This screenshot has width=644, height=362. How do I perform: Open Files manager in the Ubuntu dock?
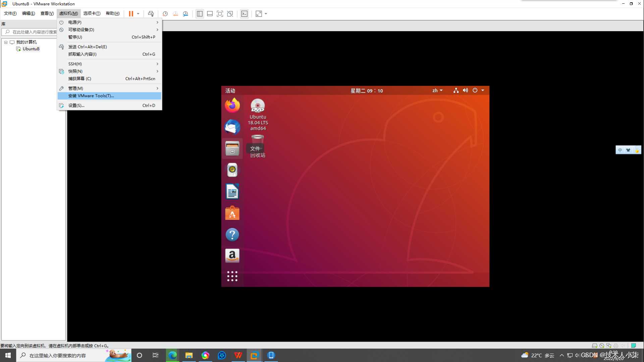pyautogui.click(x=232, y=148)
